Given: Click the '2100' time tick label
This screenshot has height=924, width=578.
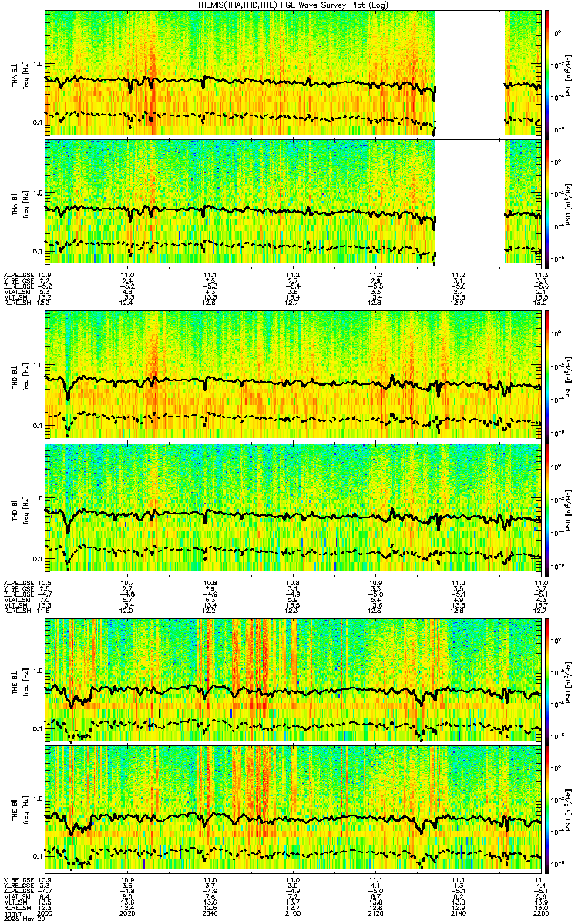Looking at the screenshot, I should (x=293, y=912).
